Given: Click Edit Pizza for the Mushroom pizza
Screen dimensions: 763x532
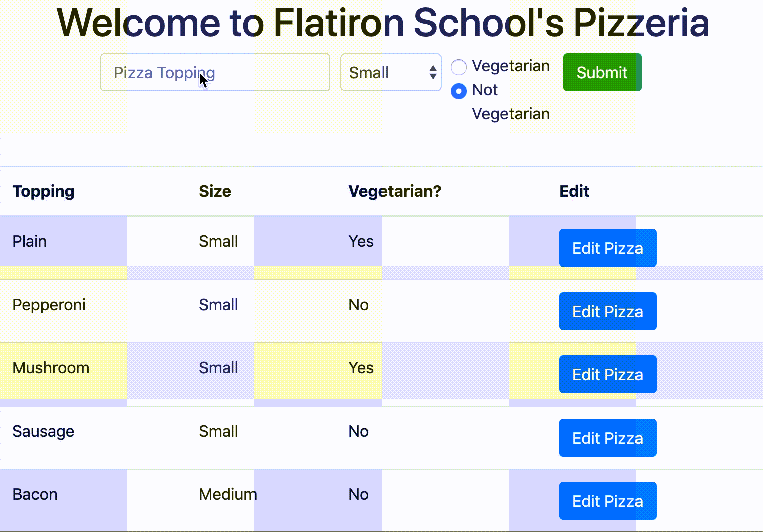Looking at the screenshot, I should coord(607,374).
